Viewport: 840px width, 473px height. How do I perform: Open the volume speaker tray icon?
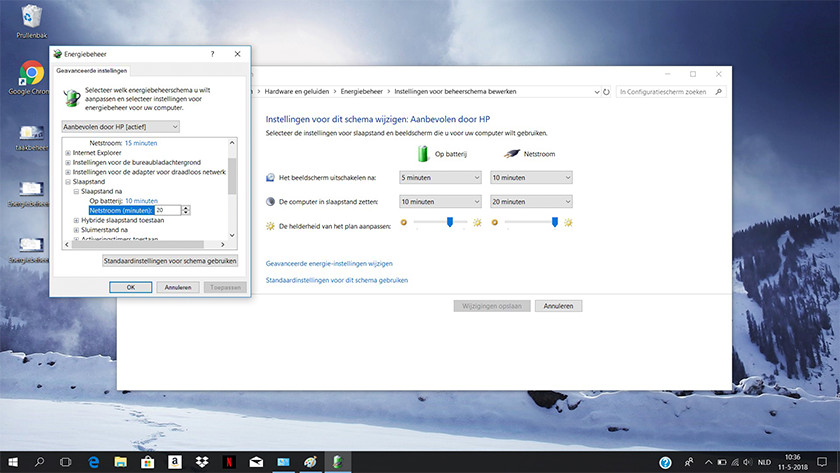(x=748, y=462)
